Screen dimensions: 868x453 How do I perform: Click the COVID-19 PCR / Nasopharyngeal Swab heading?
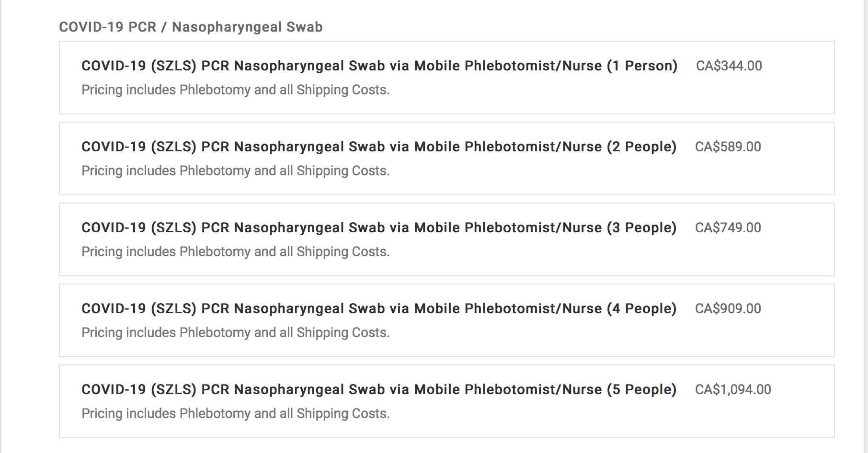pos(191,27)
